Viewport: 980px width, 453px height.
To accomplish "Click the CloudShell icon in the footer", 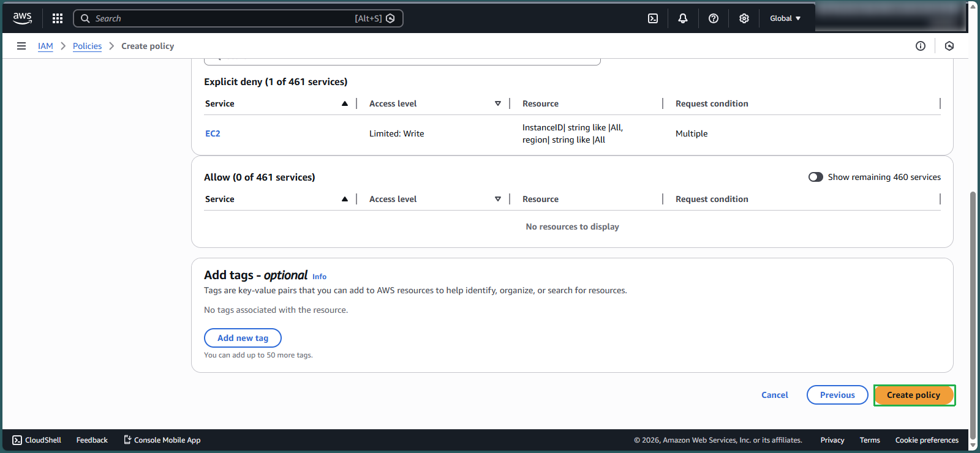I will pos(17,440).
